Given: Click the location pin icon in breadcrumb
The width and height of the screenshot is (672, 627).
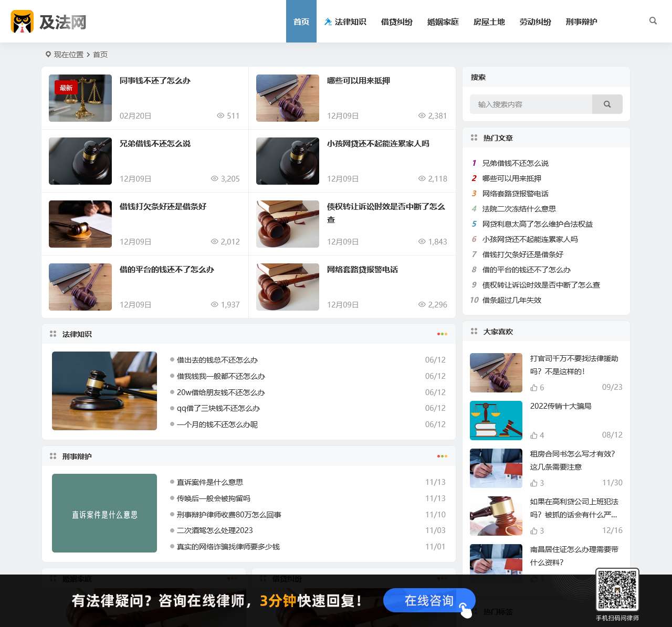Looking at the screenshot, I should tap(48, 55).
